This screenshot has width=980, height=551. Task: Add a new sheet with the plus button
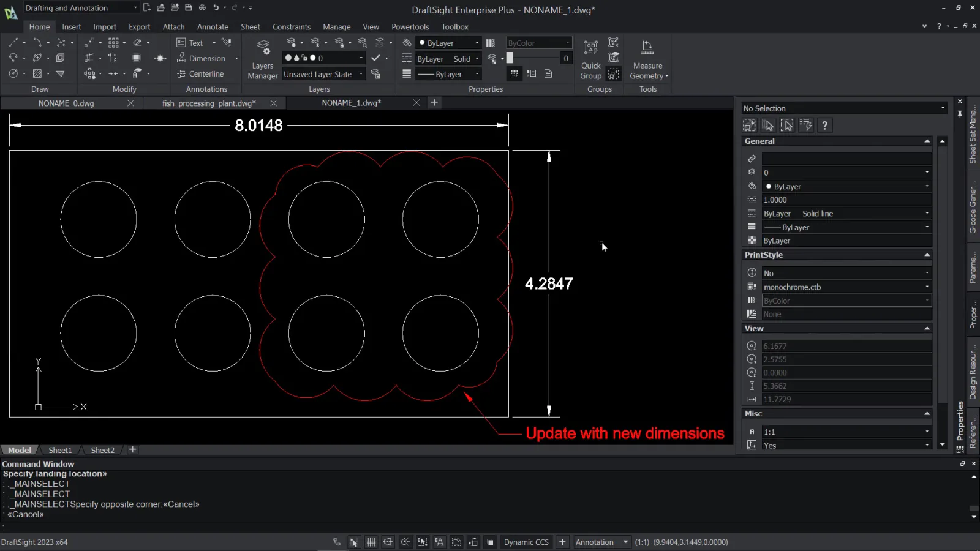(132, 449)
